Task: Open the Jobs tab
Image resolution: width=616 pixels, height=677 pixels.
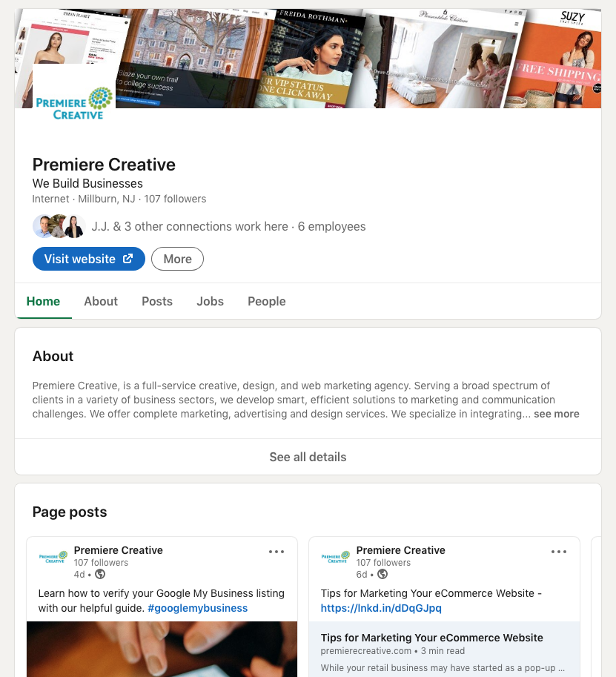Action: [x=211, y=301]
